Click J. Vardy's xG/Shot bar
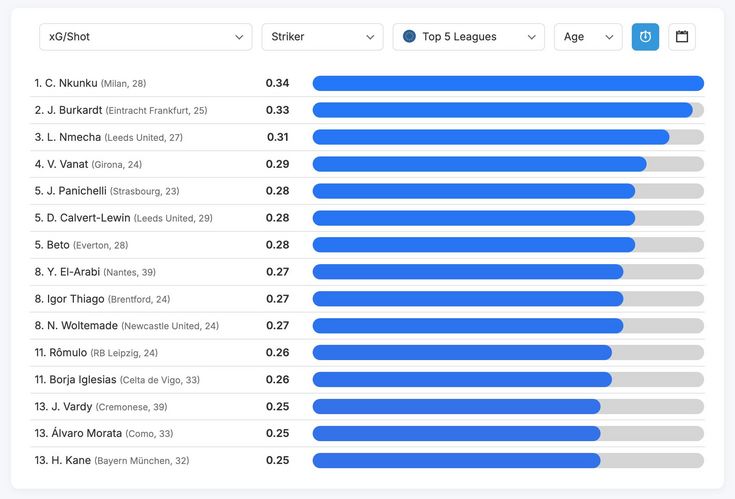The width and height of the screenshot is (735, 499). tap(457, 407)
